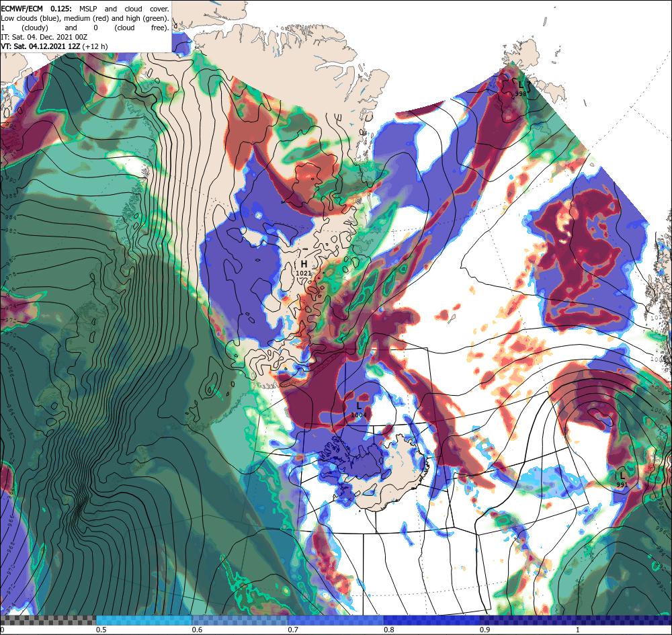672x635 pixels.
Task: Click the '0' legend scale label
Action: click(x=2, y=630)
